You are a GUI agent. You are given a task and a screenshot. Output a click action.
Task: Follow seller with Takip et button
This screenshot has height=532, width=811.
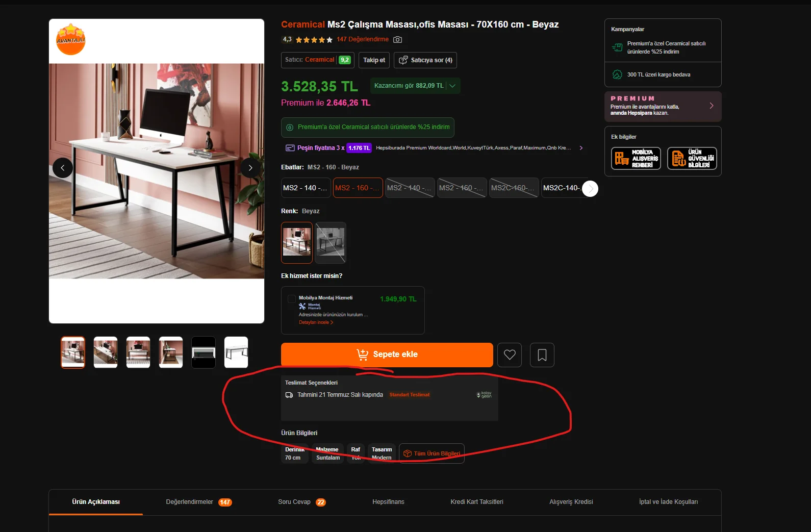(x=374, y=60)
